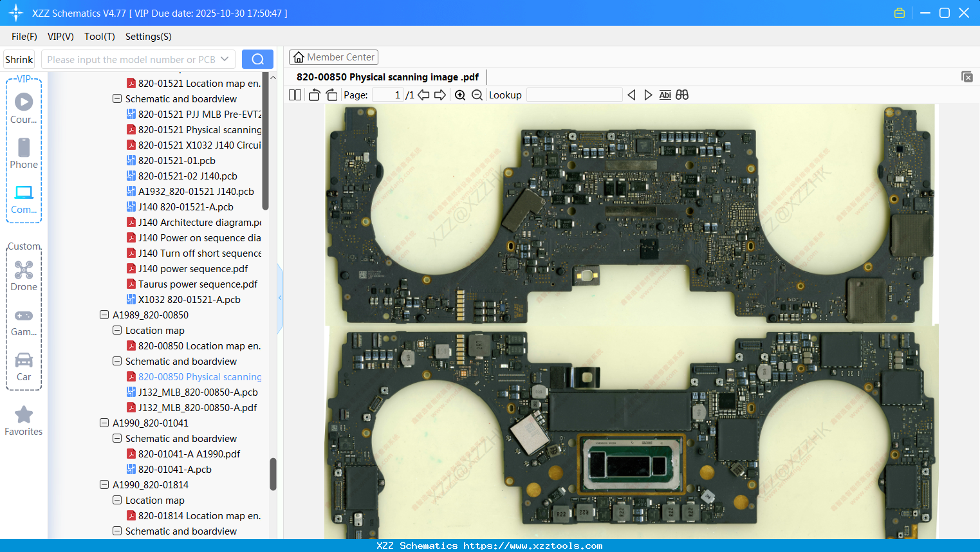Collapse the A1989_820-00850 tree node

(104, 315)
